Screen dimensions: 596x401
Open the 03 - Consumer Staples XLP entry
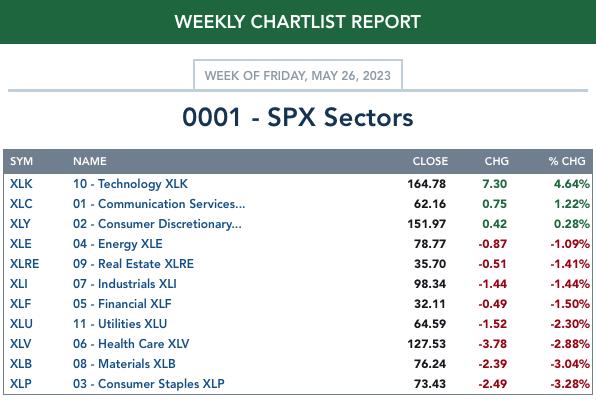(x=149, y=384)
